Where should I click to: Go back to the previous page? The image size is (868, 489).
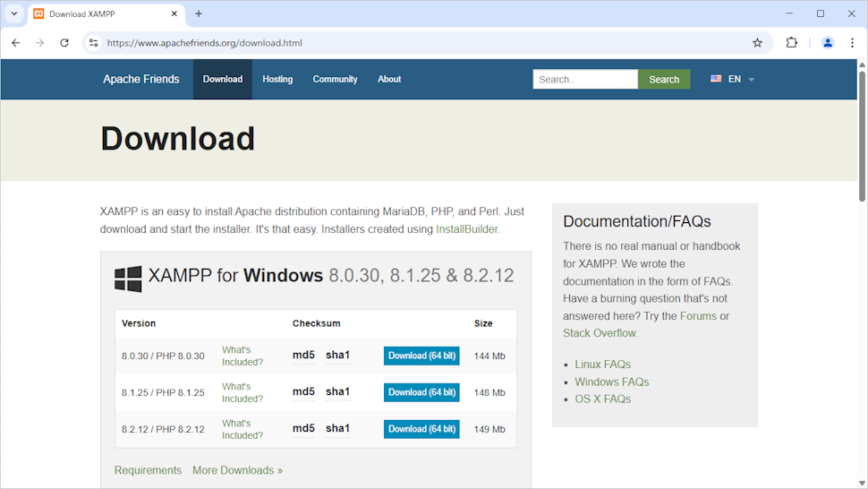(15, 43)
